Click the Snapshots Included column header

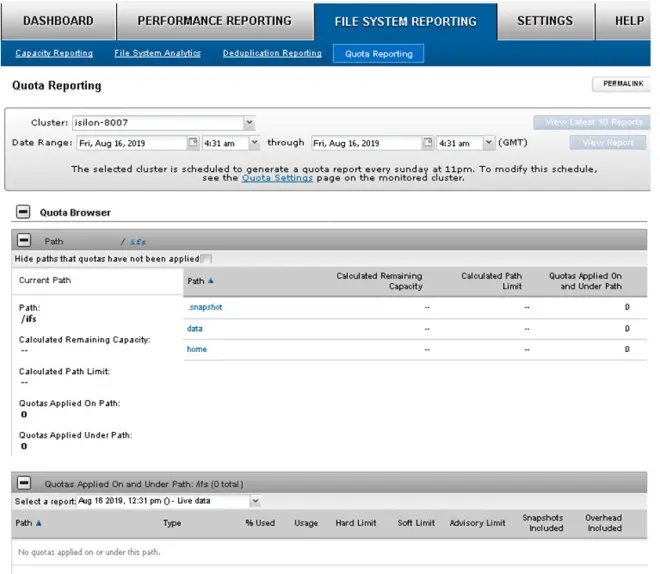pyautogui.click(x=544, y=523)
